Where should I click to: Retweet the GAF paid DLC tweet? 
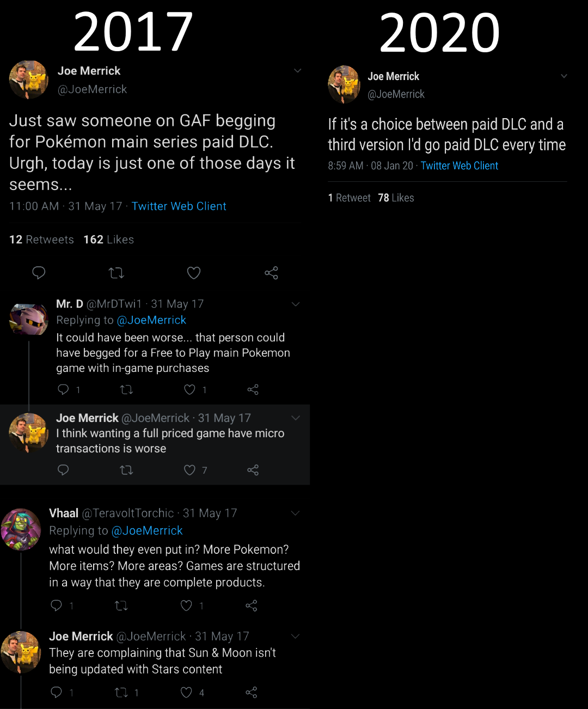[x=117, y=273]
